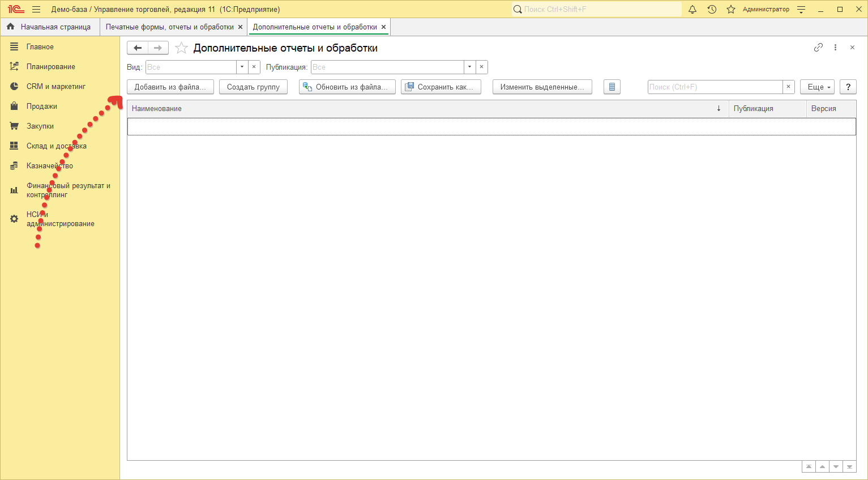The width and height of the screenshot is (868, 480).
Task: Open the Еще dropdown menu
Action: pyautogui.click(x=817, y=87)
